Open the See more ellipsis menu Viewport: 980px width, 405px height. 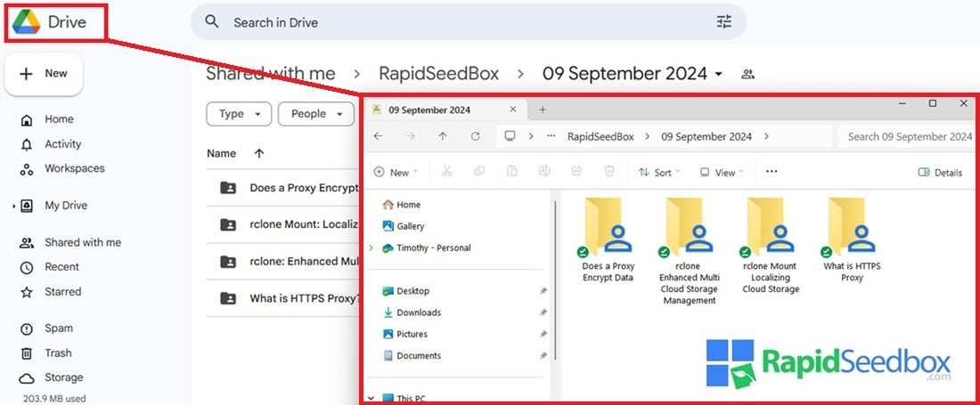tap(772, 171)
